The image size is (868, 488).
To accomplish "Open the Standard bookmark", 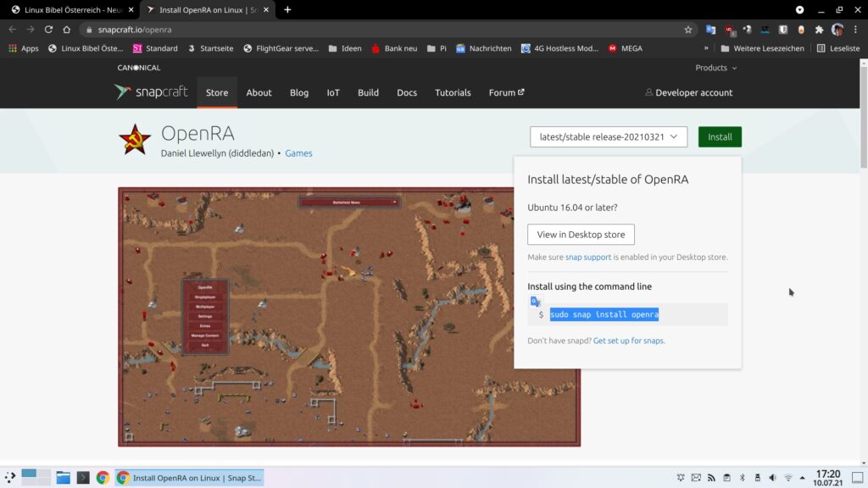I will point(155,48).
